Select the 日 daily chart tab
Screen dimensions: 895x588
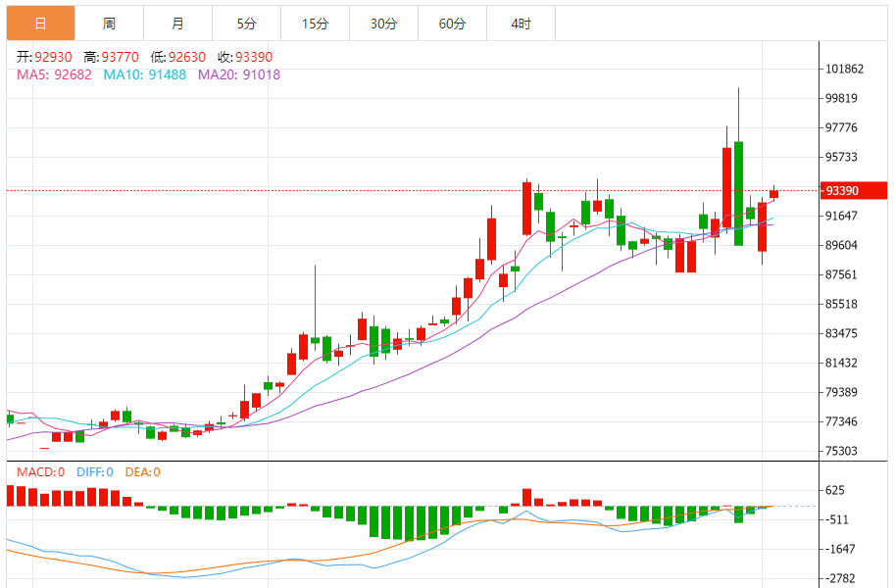[x=40, y=24]
